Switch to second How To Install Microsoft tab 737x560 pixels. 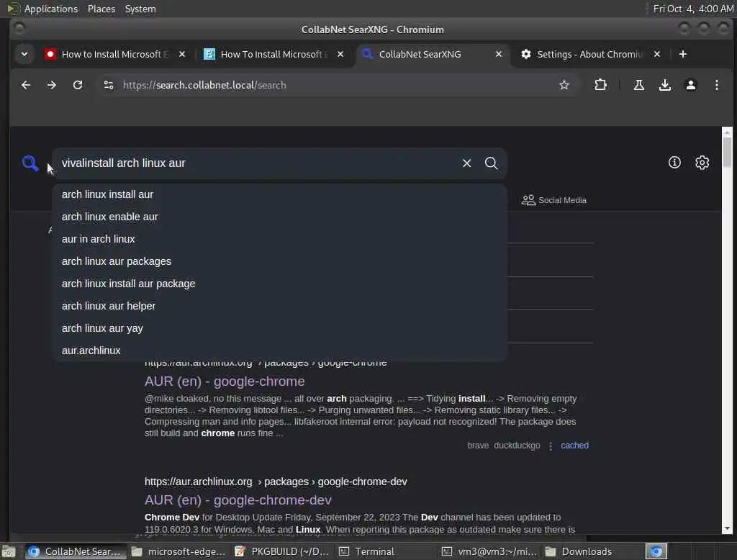tap(274, 54)
